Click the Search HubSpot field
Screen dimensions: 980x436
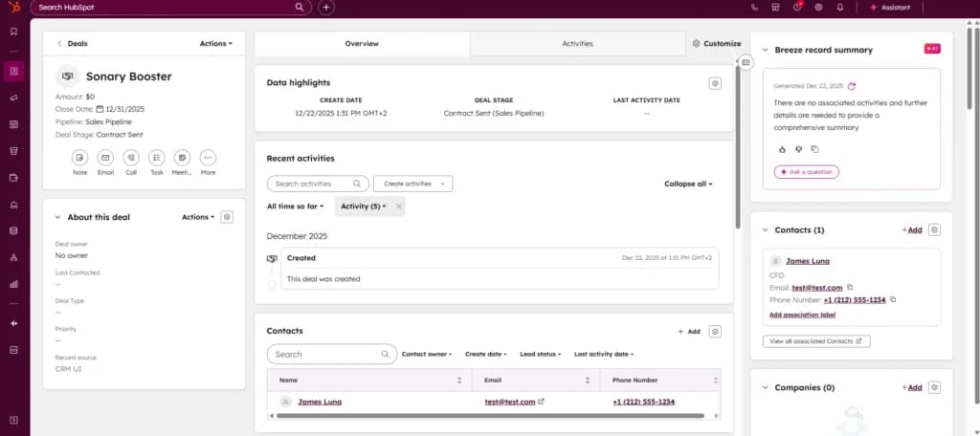coord(170,8)
